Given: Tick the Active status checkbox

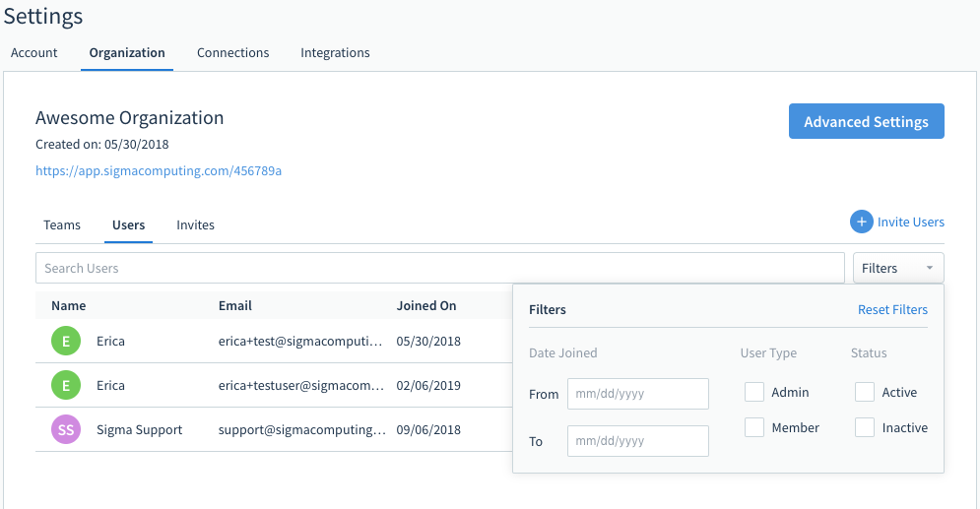Looking at the screenshot, I should point(865,392).
